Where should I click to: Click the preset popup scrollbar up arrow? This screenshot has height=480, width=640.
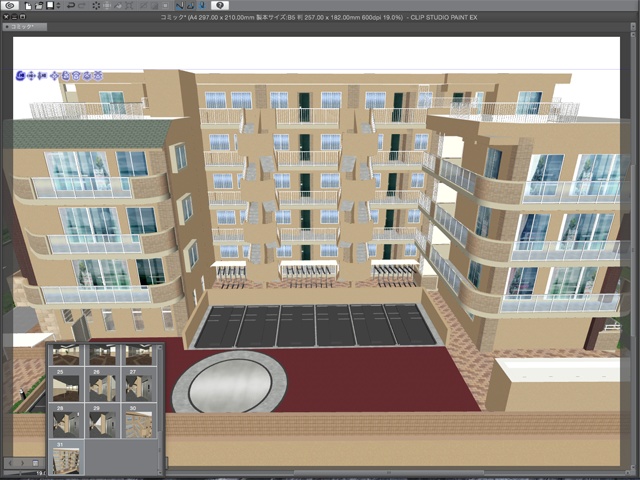point(160,348)
